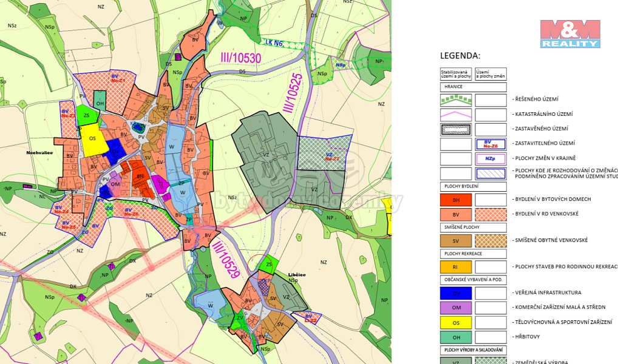Select the hatched BV legend swatch
This screenshot has width=618, height=364.
491,215
